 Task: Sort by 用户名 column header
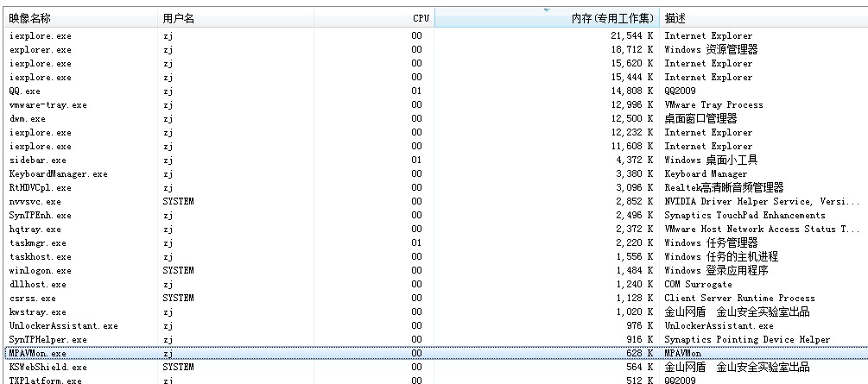(x=178, y=17)
